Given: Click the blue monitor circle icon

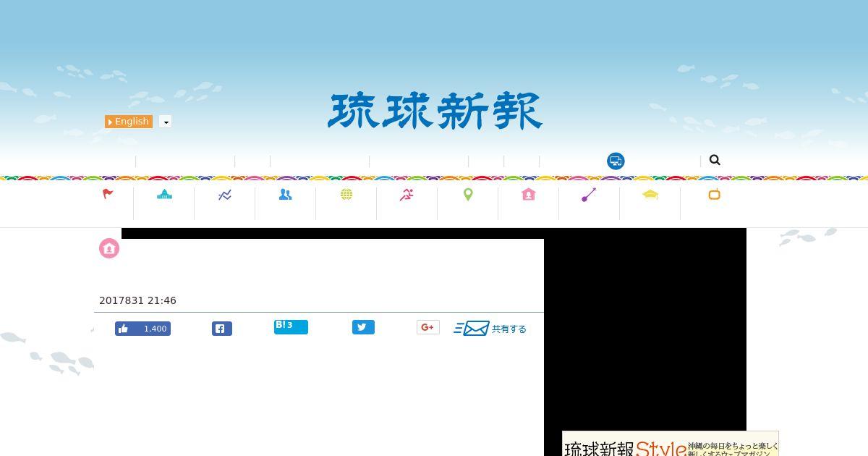Looking at the screenshot, I should (616, 161).
